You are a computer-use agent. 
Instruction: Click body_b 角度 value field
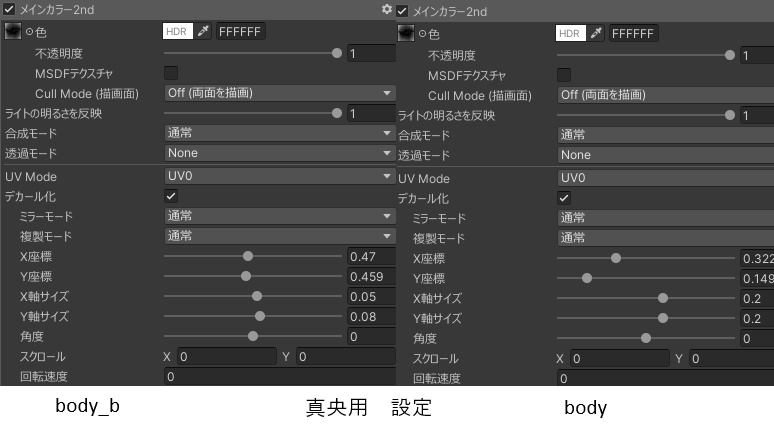(371, 337)
